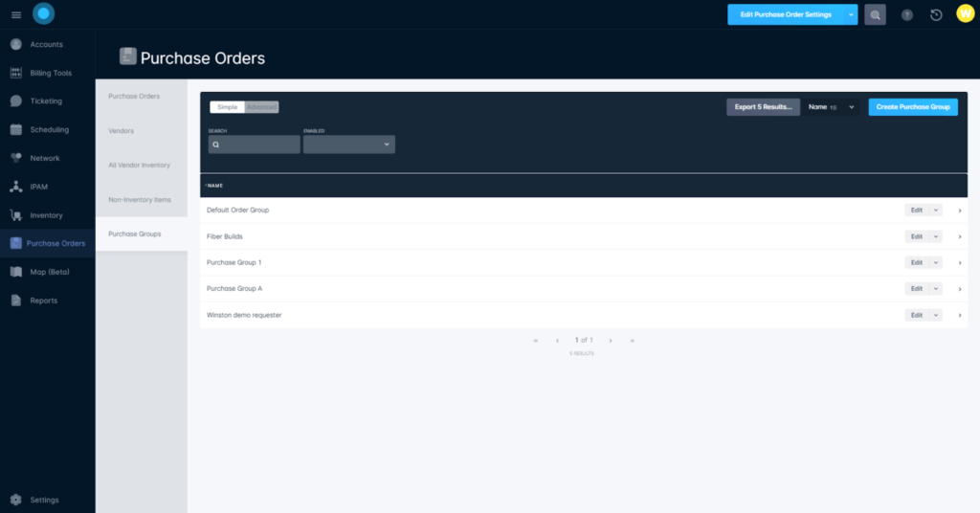The image size is (980, 513).
Task: Edit Purchase Group A
Action: (917, 289)
